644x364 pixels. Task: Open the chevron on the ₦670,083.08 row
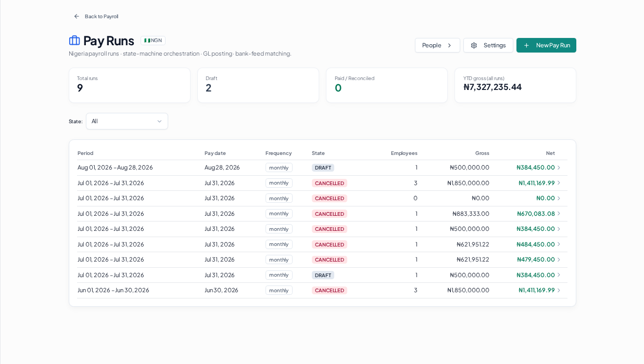click(x=559, y=214)
